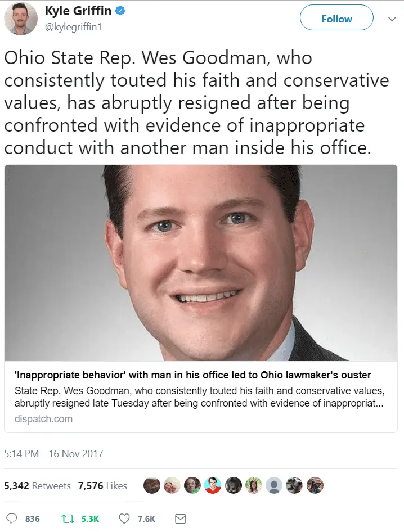Screen dimensions: 404x532
Task: View the 5,342 Retweets list
Action: click(x=37, y=485)
